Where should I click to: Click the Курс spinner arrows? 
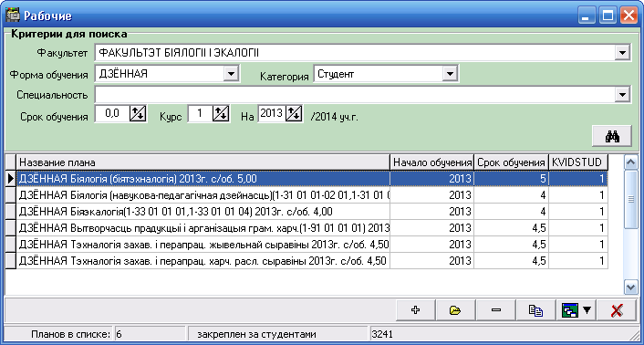click(x=220, y=114)
